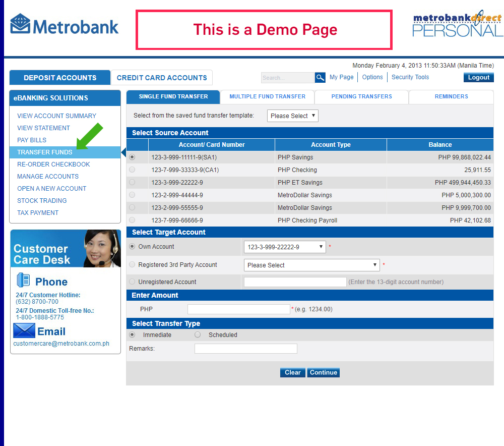Click the hotline number (632) 8700-700

37,302
